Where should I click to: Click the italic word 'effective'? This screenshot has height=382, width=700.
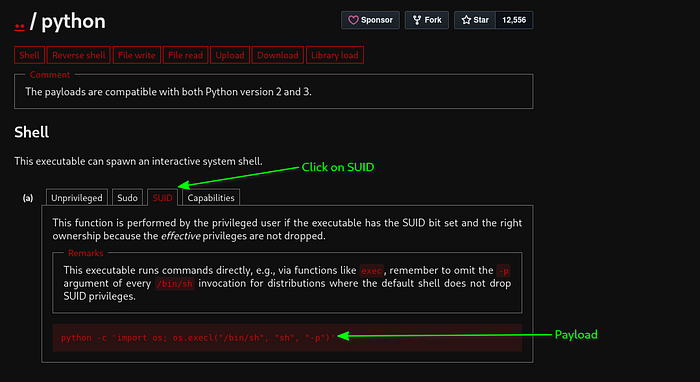pos(180,236)
